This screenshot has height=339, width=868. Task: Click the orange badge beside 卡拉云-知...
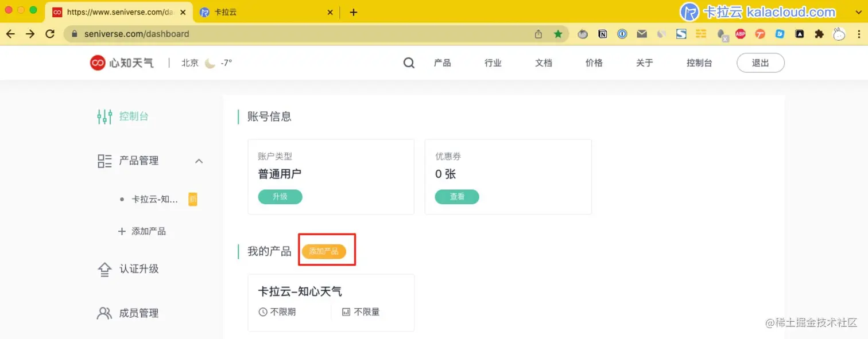pos(193,199)
